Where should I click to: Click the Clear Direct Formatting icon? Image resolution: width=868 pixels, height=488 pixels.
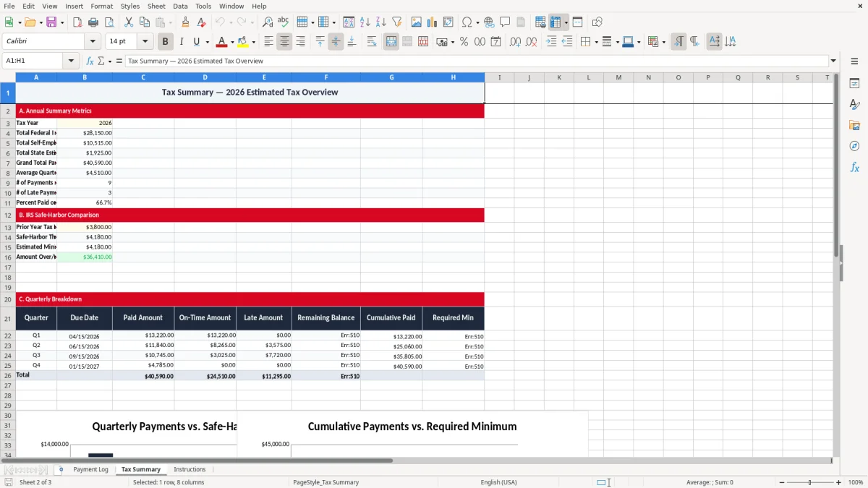coord(201,22)
